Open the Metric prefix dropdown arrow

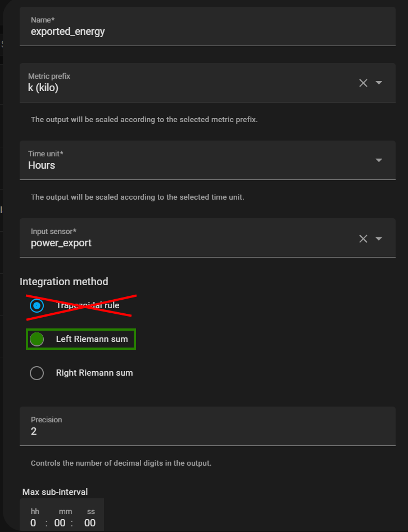[x=379, y=83]
